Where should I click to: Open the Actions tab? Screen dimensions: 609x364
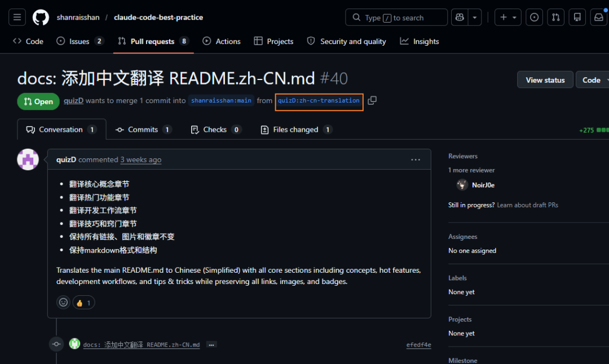click(x=222, y=41)
